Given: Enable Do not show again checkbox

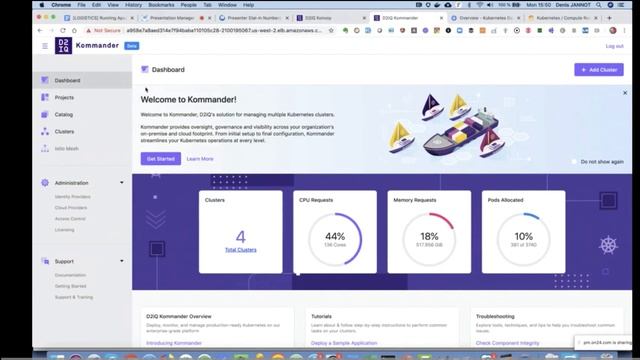Looking at the screenshot, I should 574,162.
